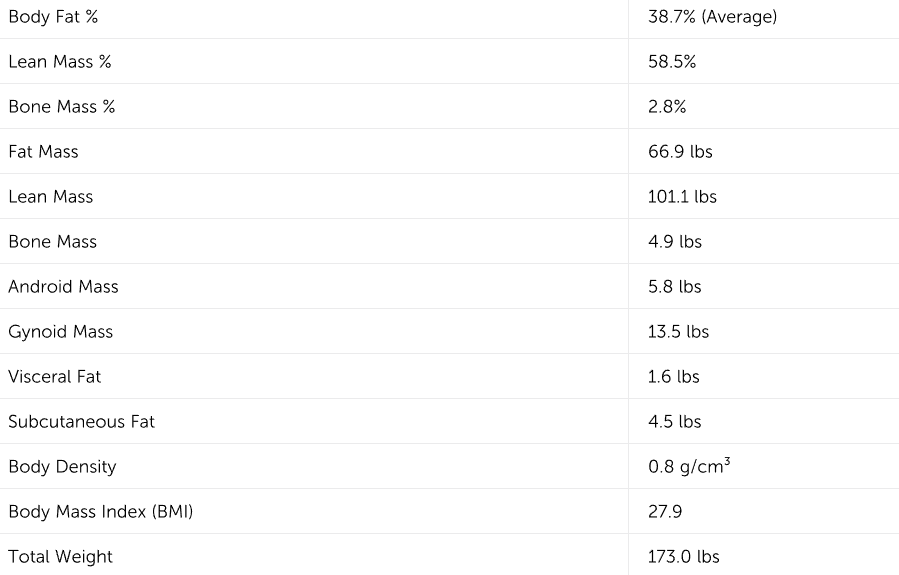The height and width of the screenshot is (575, 899).
Task: Click the 5.8 lbs android mass value
Action: pos(675,287)
